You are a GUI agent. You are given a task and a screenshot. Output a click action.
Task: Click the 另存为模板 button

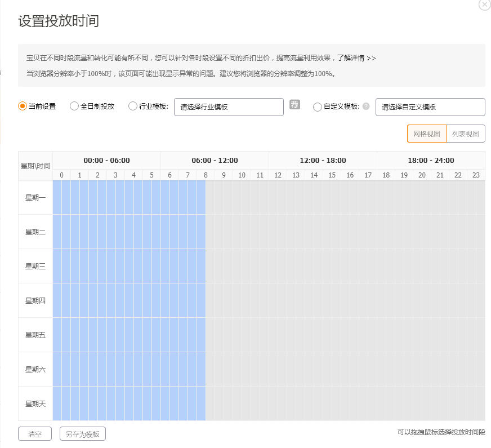tap(83, 434)
